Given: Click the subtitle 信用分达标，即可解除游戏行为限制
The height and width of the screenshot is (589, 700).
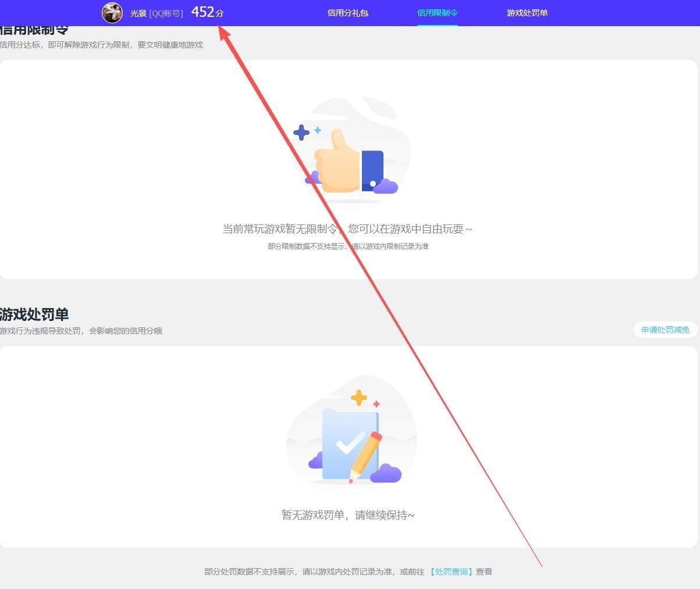Looking at the screenshot, I should pyautogui.click(x=65, y=45).
